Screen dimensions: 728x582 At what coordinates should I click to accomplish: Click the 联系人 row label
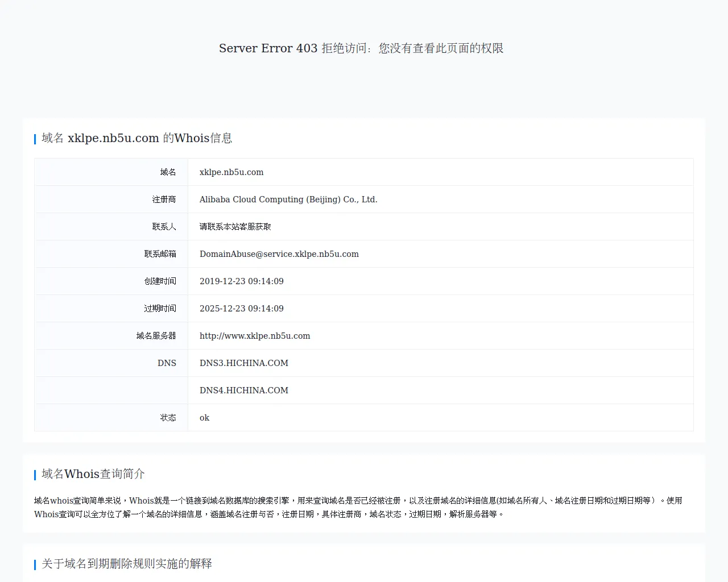(x=164, y=226)
